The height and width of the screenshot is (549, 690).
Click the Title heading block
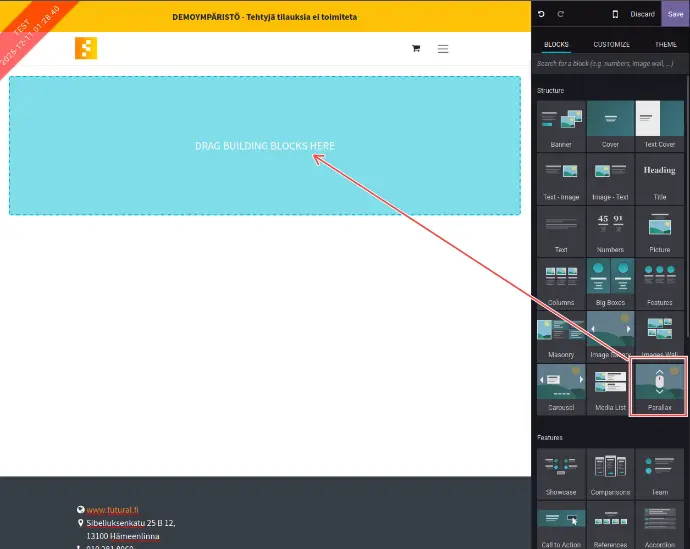pos(659,178)
